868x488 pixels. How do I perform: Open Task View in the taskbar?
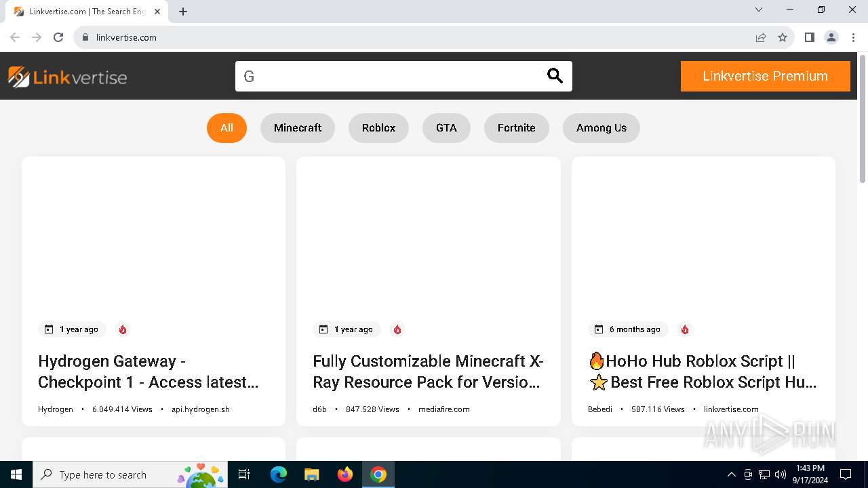(x=244, y=474)
